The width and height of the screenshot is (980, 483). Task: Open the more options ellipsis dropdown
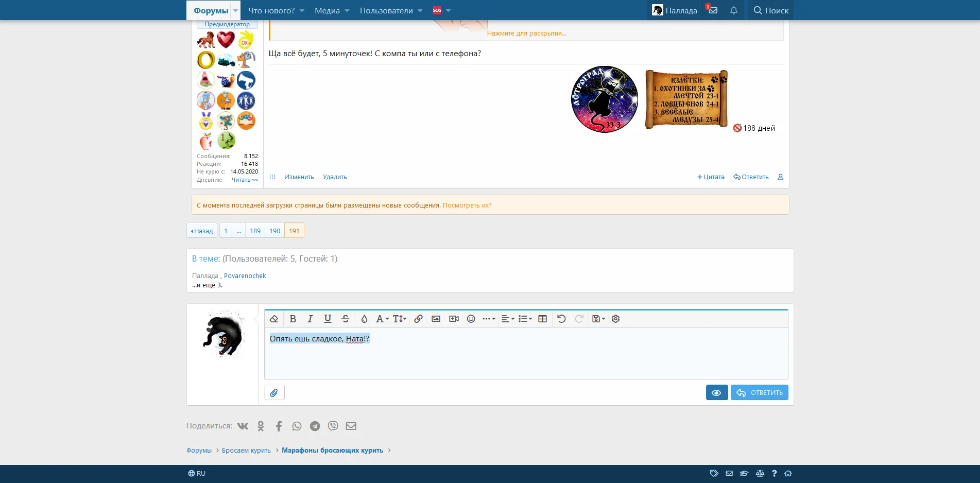pos(489,319)
